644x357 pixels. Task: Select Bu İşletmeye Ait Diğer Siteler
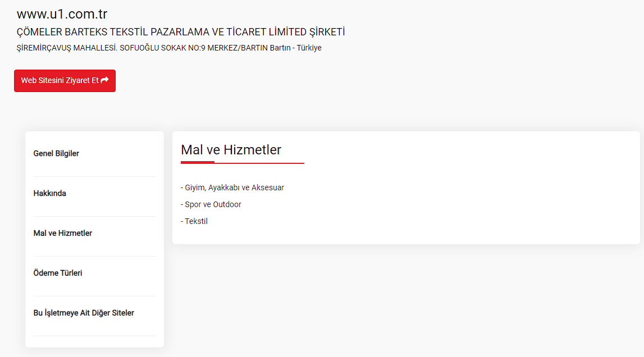(84, 313)
